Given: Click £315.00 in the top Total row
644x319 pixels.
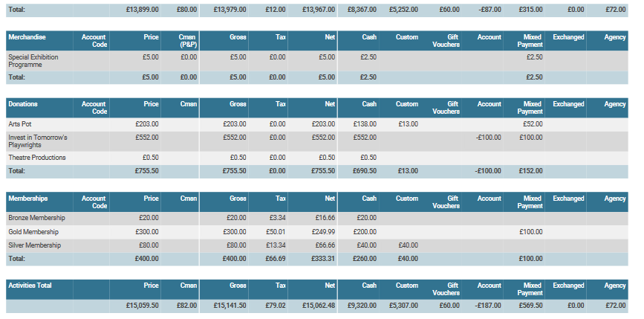Looking at the screenshot, I should coord(530,10).
